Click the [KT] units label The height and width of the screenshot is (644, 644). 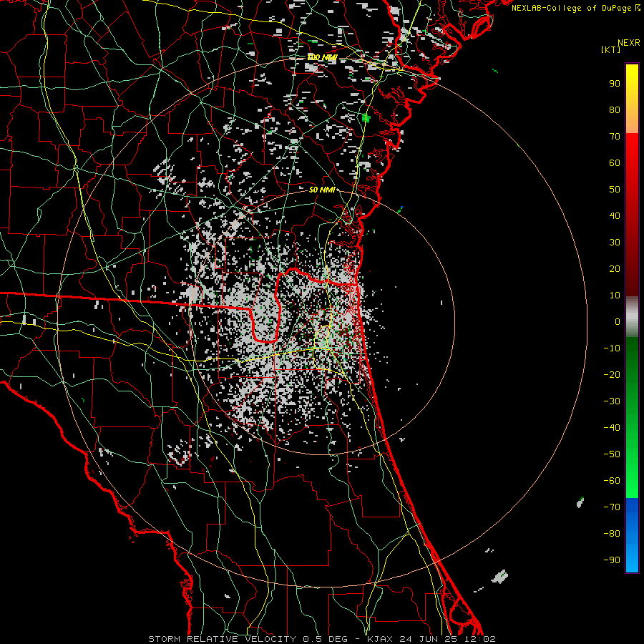tap(611, 49)
